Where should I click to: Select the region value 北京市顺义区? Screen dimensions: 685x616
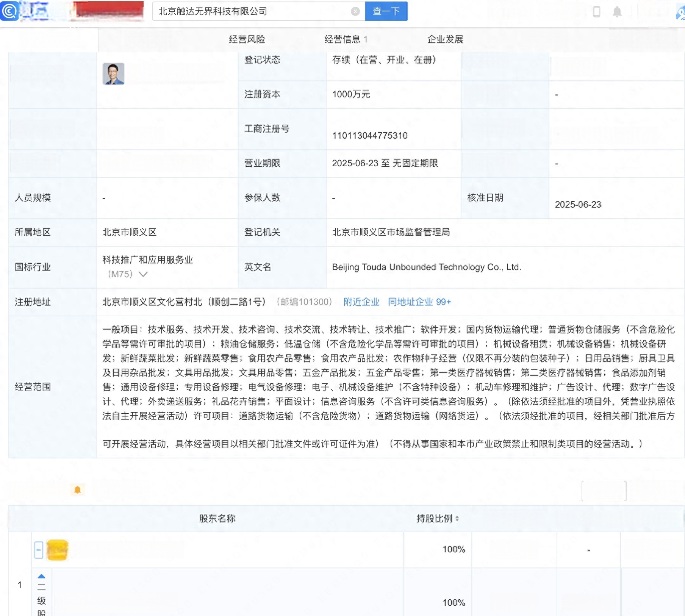(x=130, y=232)
